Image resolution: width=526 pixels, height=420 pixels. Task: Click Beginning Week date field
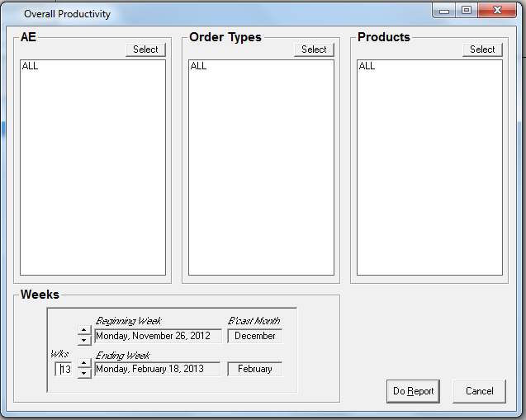158,336
